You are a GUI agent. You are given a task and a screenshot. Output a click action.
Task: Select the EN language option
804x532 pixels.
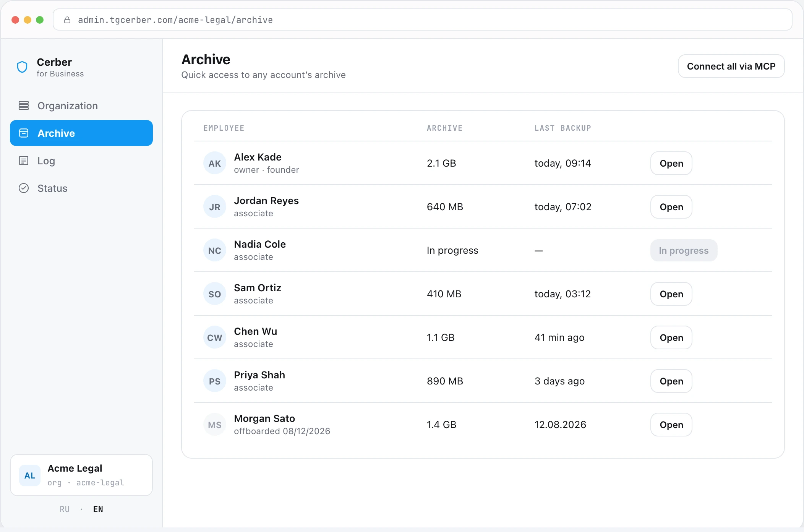pyautogui.click(x=98, y=509)
